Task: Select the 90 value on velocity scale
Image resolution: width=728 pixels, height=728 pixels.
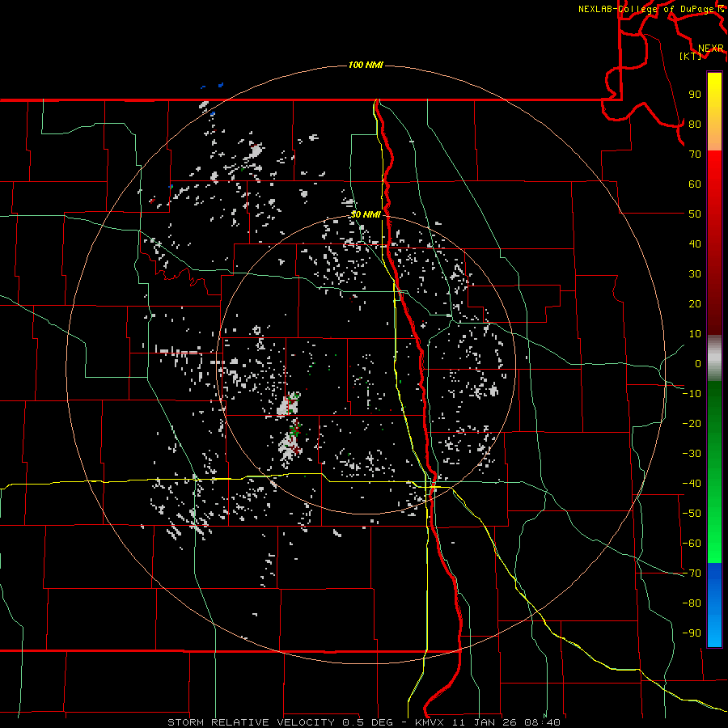Action: [695, 95]
